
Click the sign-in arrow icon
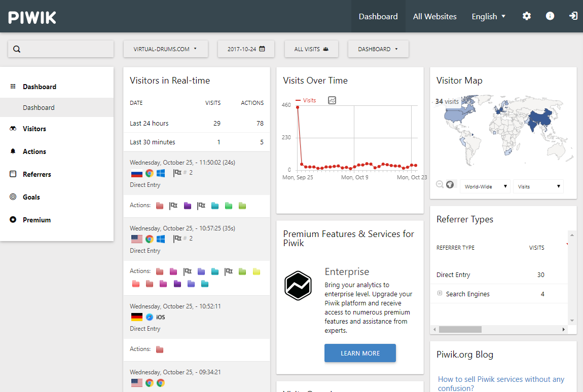click(x=573, y=16)
